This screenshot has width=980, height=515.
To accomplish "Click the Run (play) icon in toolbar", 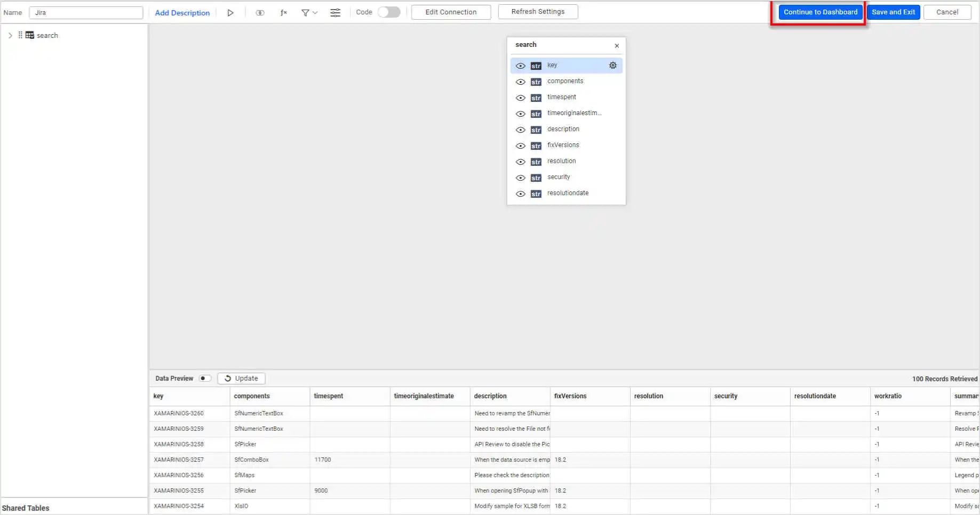I will (230, 13).
